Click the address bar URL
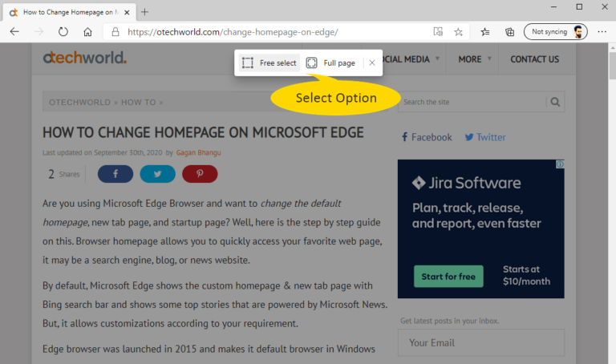 [x=233, y=32]
